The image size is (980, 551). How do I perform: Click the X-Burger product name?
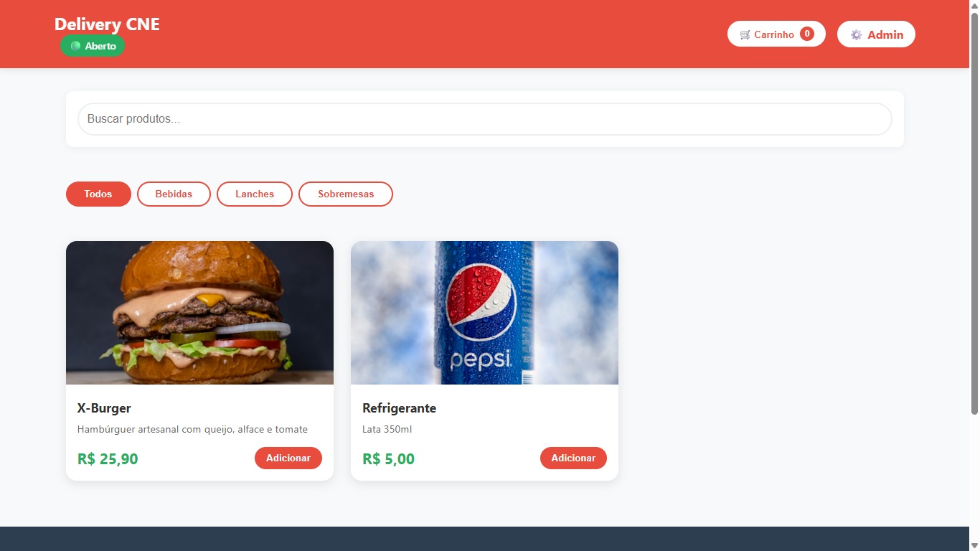[x=104, y=408]
